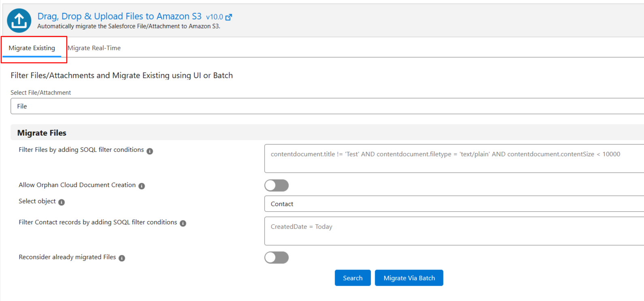
Task: Open Drag, Drop & Upload Files to Amazon S3 link
Action: (119, 16)
